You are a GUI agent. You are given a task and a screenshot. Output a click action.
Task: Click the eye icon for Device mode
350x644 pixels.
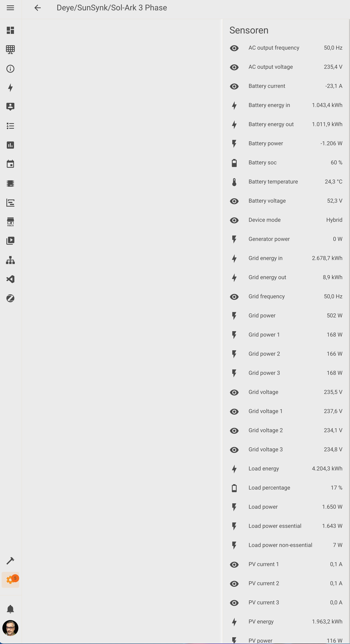click(234, 220)
